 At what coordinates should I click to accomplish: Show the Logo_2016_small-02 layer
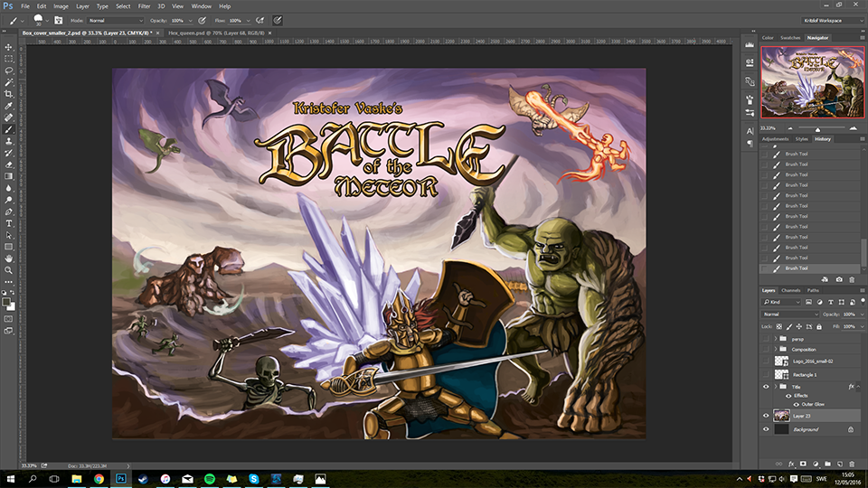click(766, 361)
